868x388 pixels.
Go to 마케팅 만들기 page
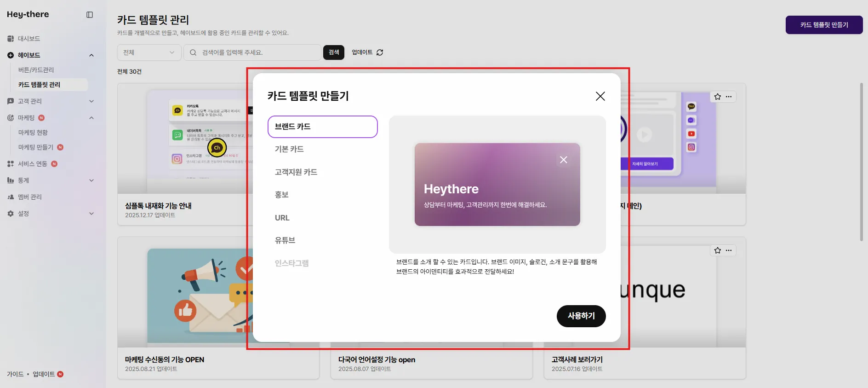click(x=36, y=147)
